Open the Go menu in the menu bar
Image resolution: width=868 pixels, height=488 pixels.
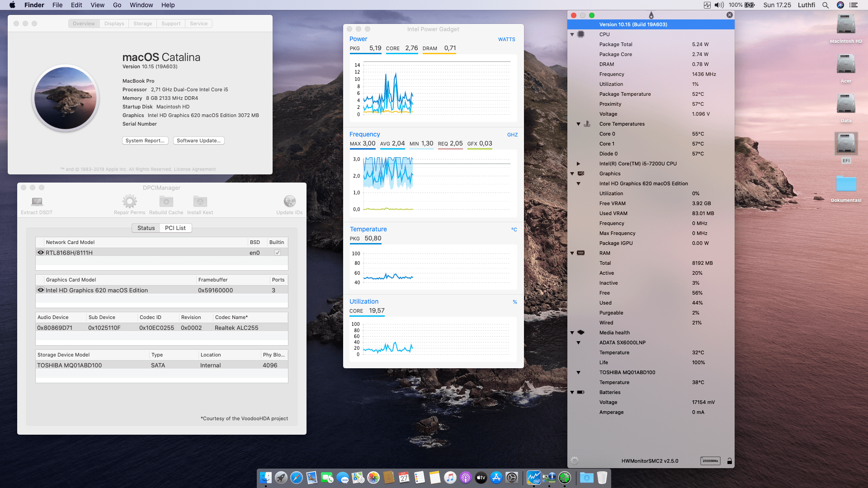[x=117, y=5]
